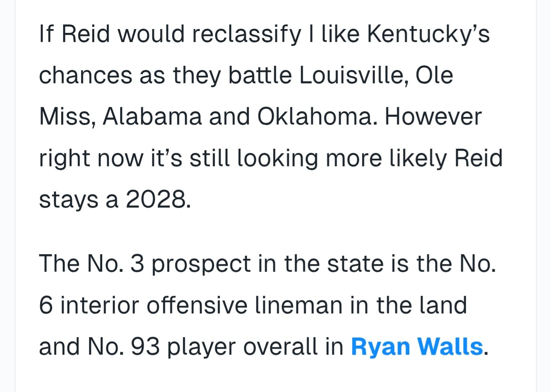Click the word Kentucky's in first paragraph
Screen dimensions: 550x392
click(428, 34)
